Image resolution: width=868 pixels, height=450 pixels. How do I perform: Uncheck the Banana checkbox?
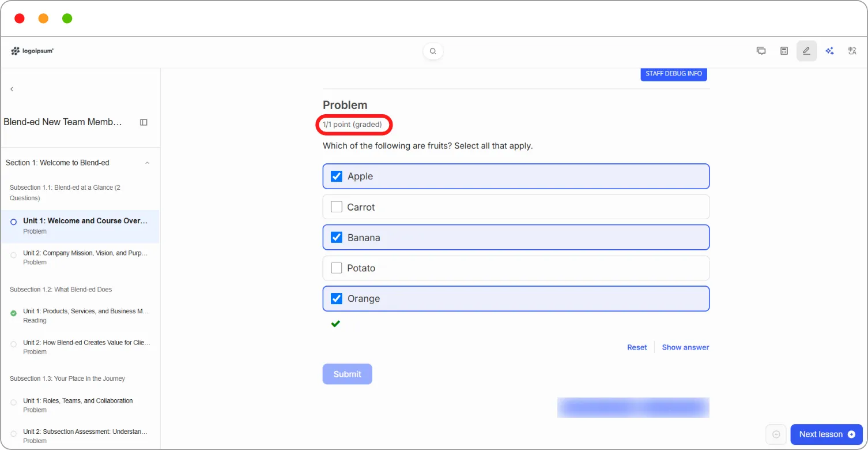(337, 237)
